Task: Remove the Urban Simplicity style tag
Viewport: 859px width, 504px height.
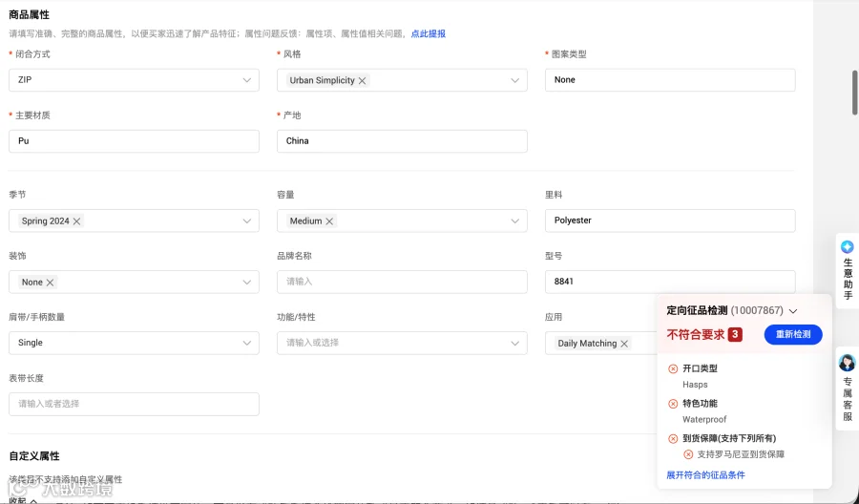Action: pos(362,80)
